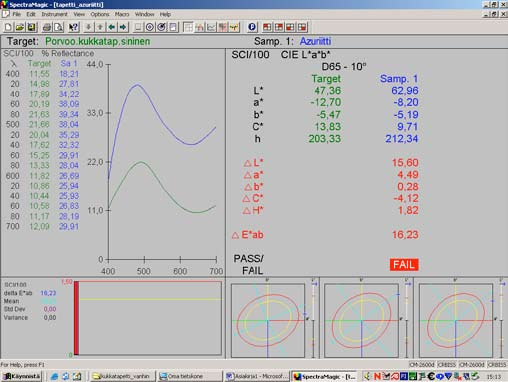The height and width of the screenshot is (382, 508).
Task: Open the Options menu
Action: click(x=100, y=14)
